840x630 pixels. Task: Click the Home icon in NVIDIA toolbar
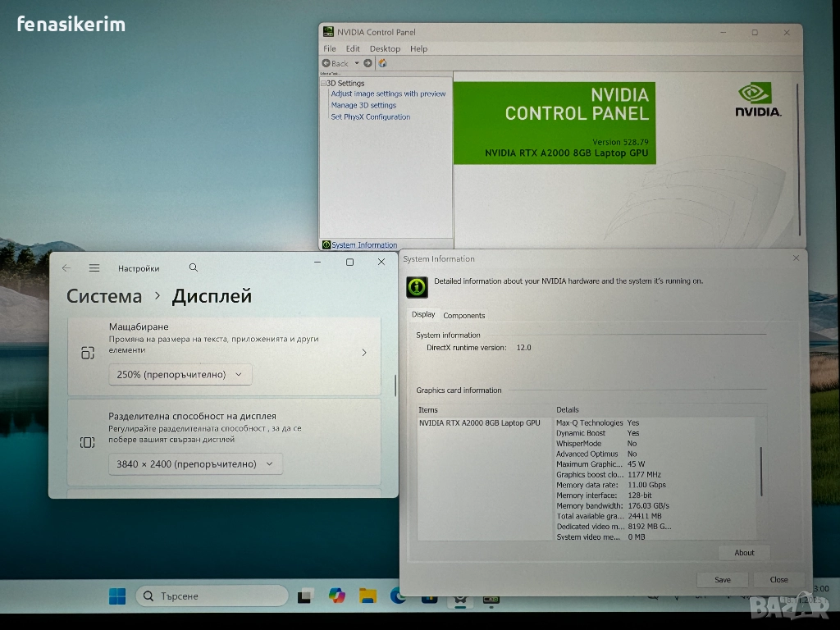click(x=382, y=63)
